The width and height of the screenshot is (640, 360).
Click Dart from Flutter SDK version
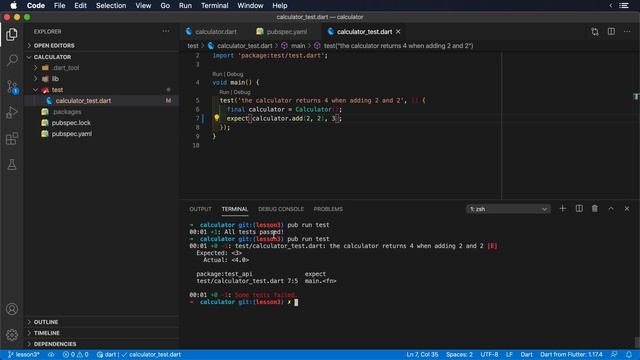click(x=571, y=354)
